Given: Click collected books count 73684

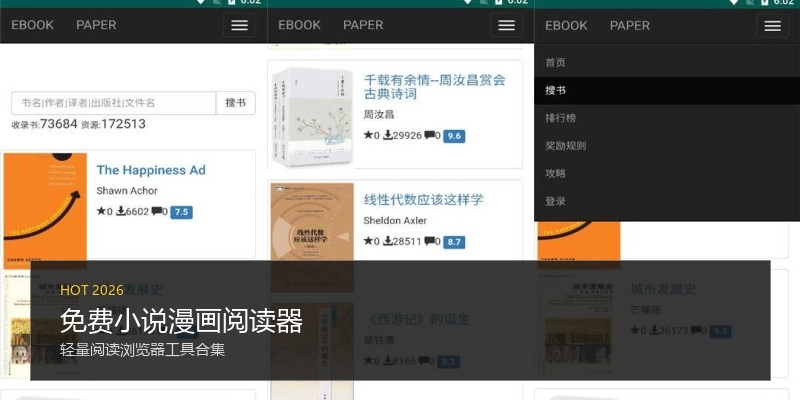Looking at the screenshot, I should [59, 124].
